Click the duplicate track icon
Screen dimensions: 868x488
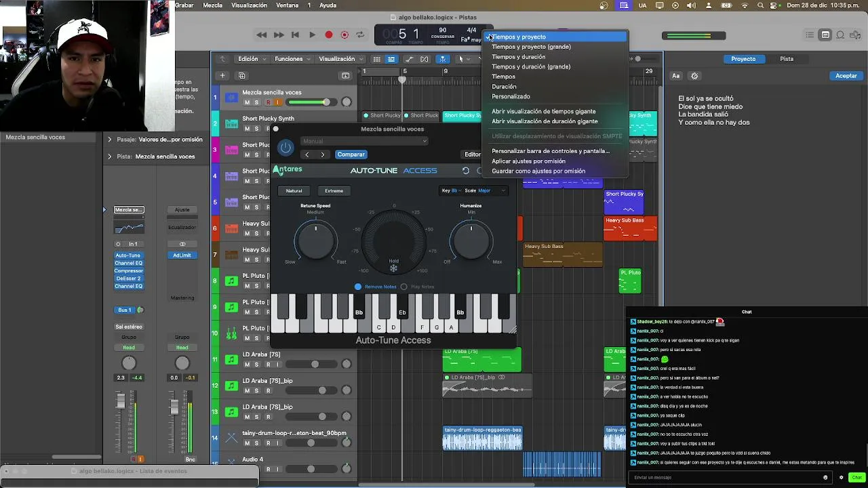(x=242, y=75)
